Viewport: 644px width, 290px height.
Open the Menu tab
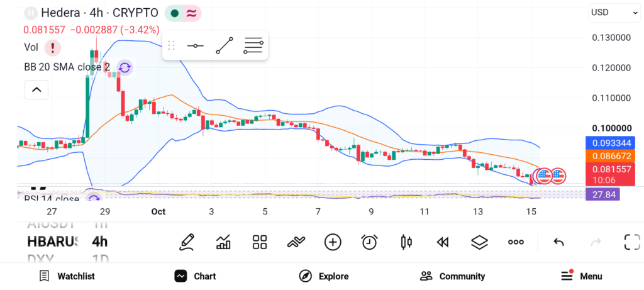582,276
